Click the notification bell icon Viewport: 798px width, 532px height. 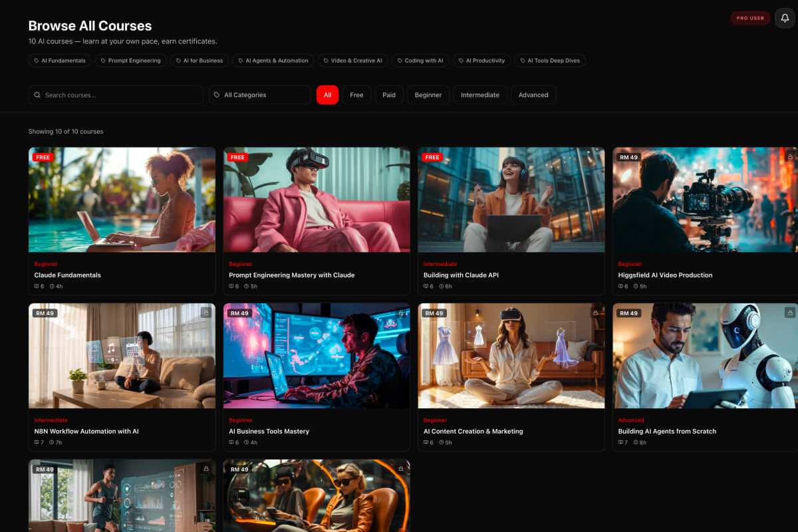click(x=785, y=18)
